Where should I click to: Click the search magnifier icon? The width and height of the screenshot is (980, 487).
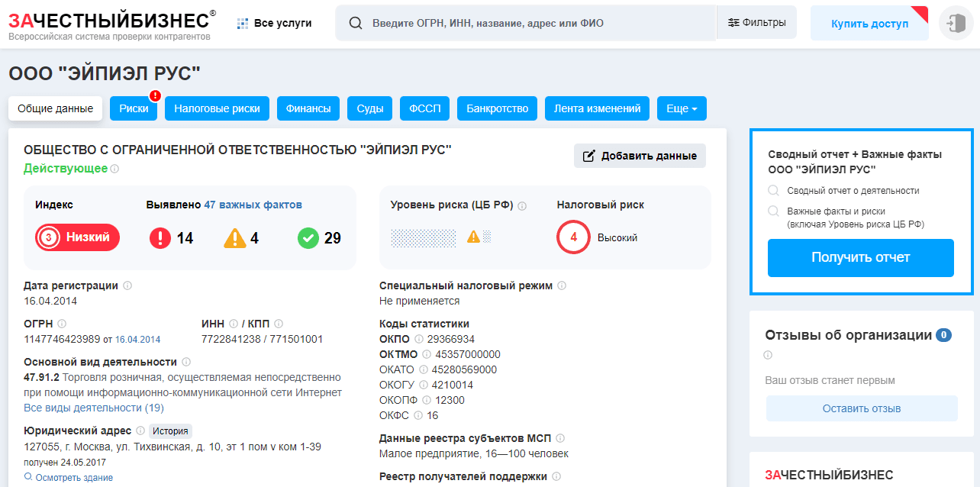click(x=355, y=23)
